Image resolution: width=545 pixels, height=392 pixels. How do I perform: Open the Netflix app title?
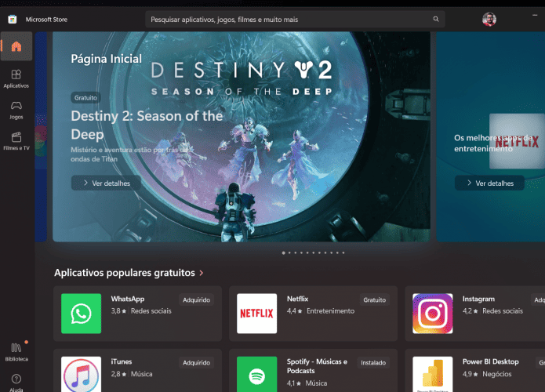click(x=297, y=299)
